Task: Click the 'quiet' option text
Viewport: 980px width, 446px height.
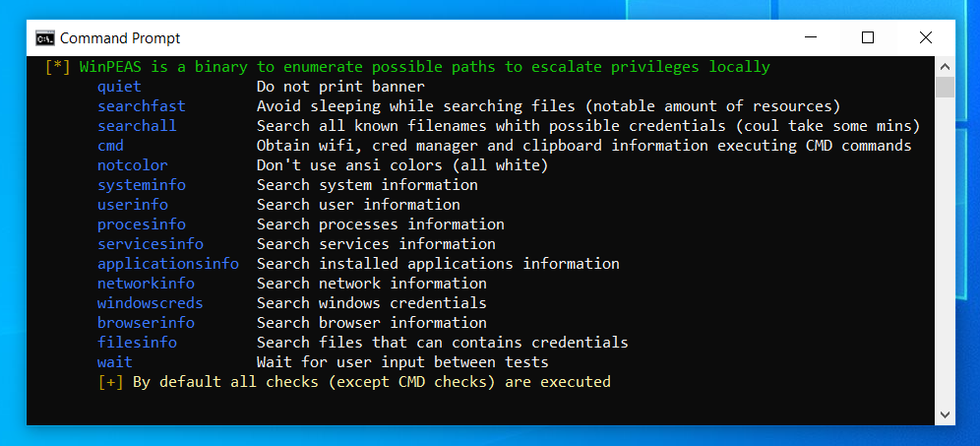Action: pos(119,87)
